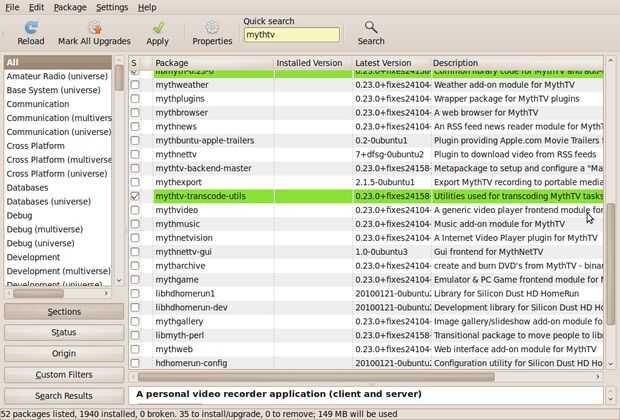Click the Reload toolbar icon
The image size is (620, 420).
31,28
